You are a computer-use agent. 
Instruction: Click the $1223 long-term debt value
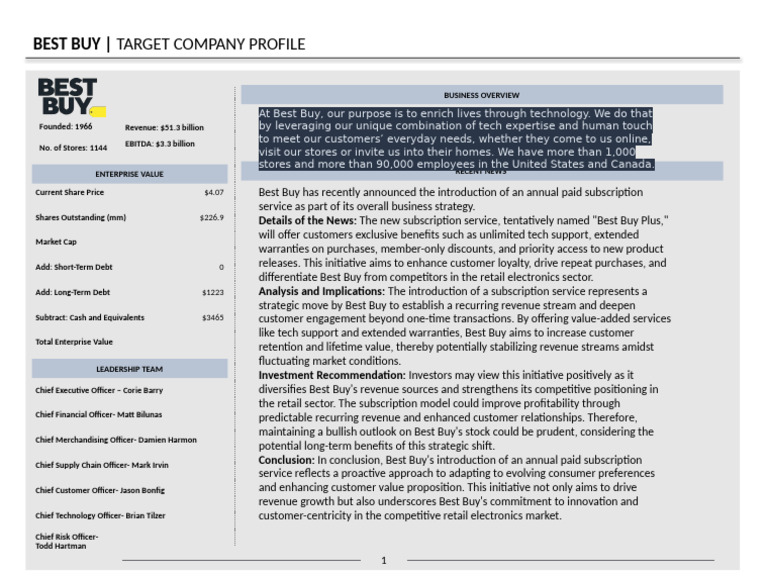pos(213,292)
